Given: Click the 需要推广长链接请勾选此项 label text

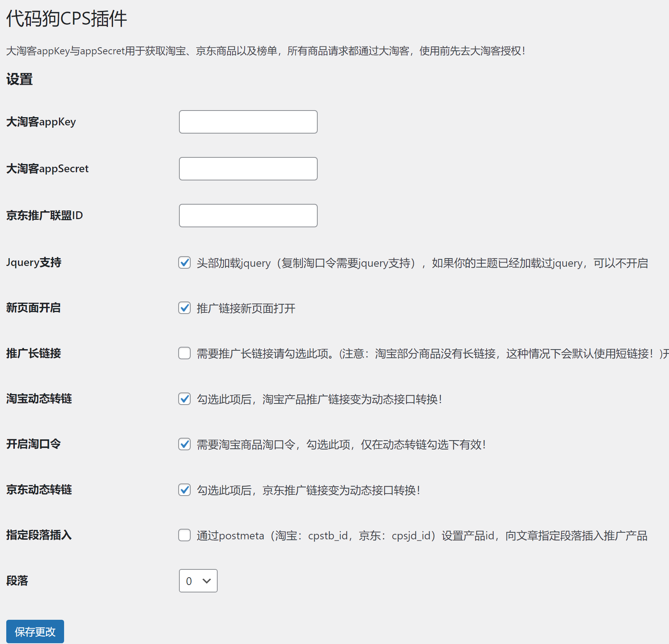Looking at the screenshot, I should click(x=433, y=354).
